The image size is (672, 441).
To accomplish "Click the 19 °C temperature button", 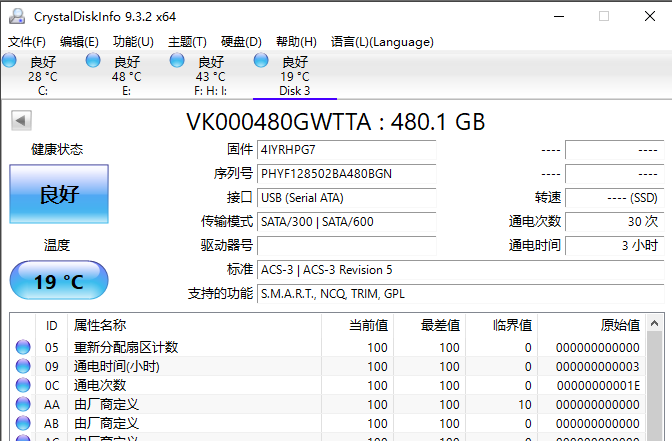I will pos(59,281).
